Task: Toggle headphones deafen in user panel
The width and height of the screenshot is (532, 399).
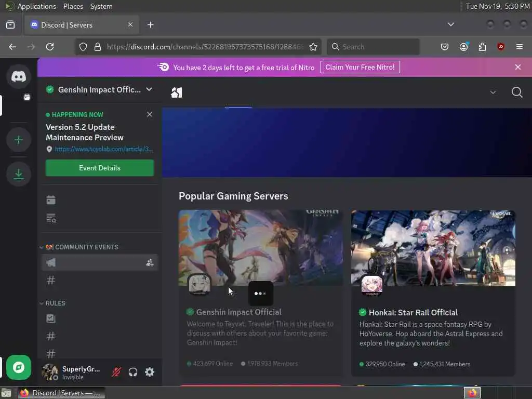Action: click(133, 372)
